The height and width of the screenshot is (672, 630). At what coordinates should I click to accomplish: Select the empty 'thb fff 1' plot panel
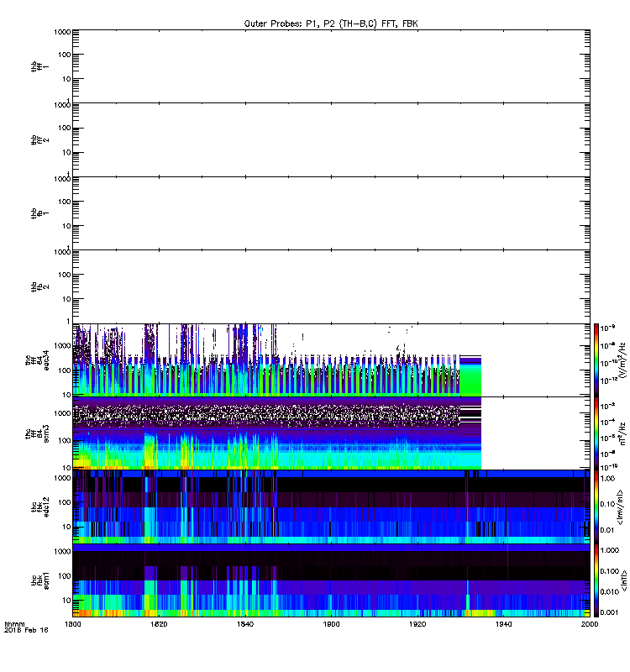pos(331,66)
